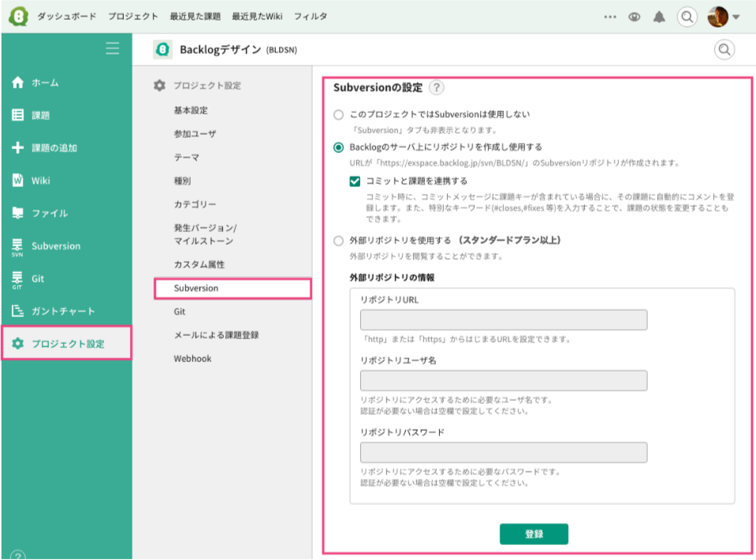The image size is (756, 560).
Task: Click the SVN icon in the sidebar
Action: click(x=17, y=248)
